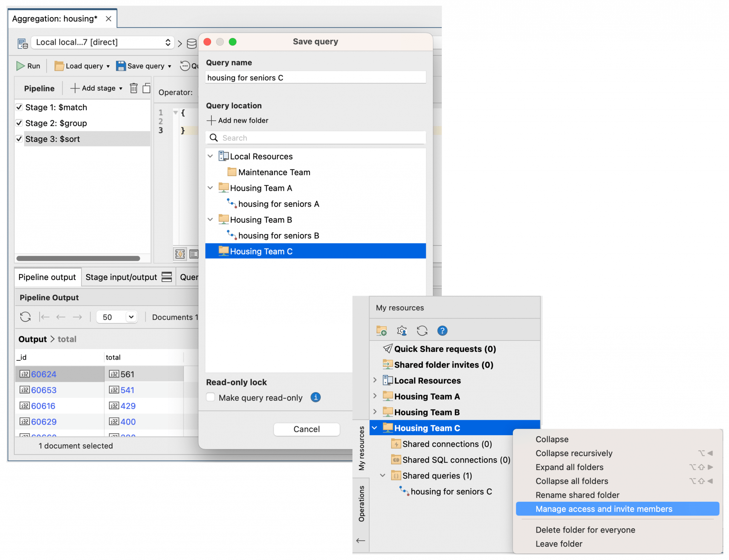Screen dimensions: 729x560
Task: Click the Cancel button
Action: pos(306,429)
